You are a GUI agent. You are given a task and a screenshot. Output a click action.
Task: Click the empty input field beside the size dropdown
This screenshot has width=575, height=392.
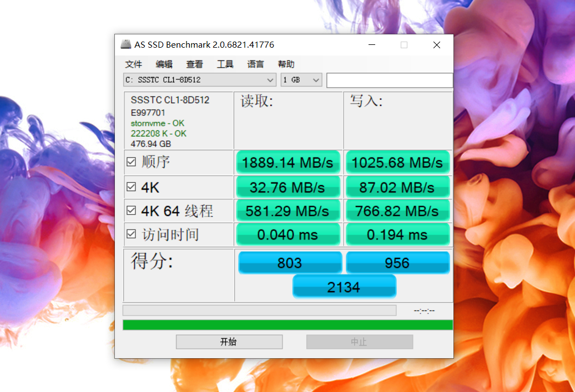tap(390, 80)
